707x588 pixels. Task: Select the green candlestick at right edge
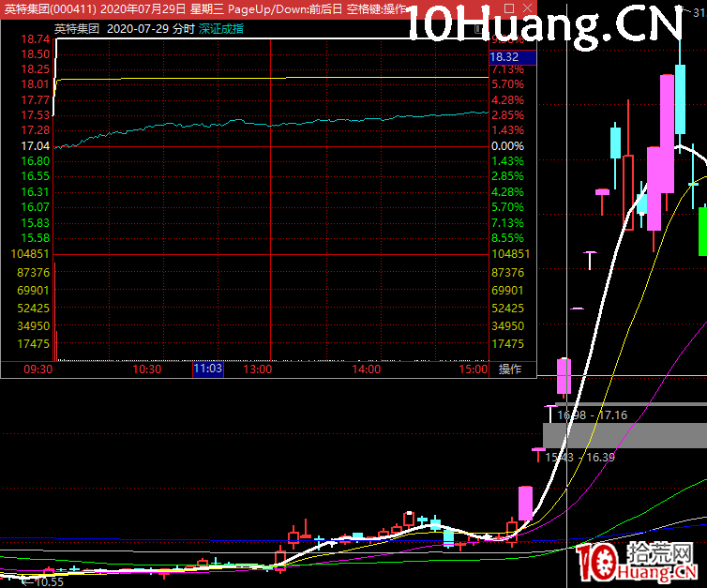[702, 231]
